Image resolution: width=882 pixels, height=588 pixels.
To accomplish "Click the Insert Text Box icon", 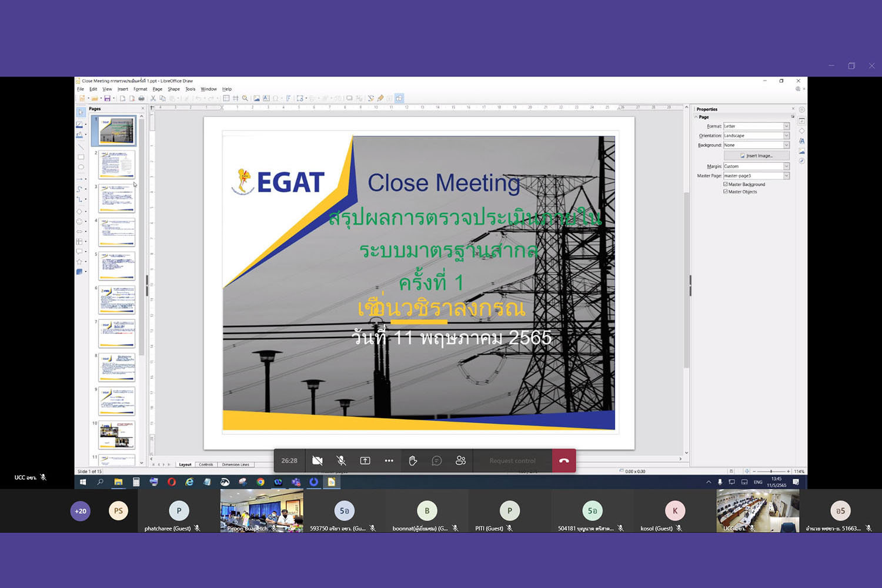I will 266,99.
